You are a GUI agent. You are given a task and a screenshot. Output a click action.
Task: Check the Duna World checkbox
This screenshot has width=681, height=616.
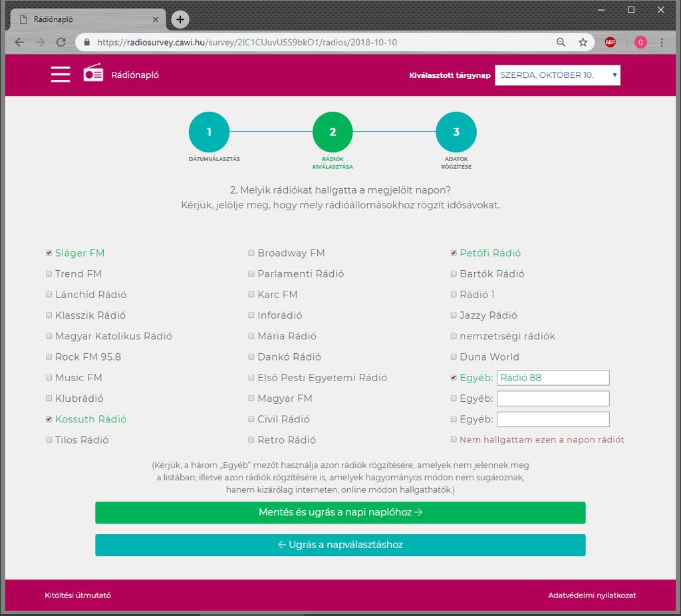point(454,357)
